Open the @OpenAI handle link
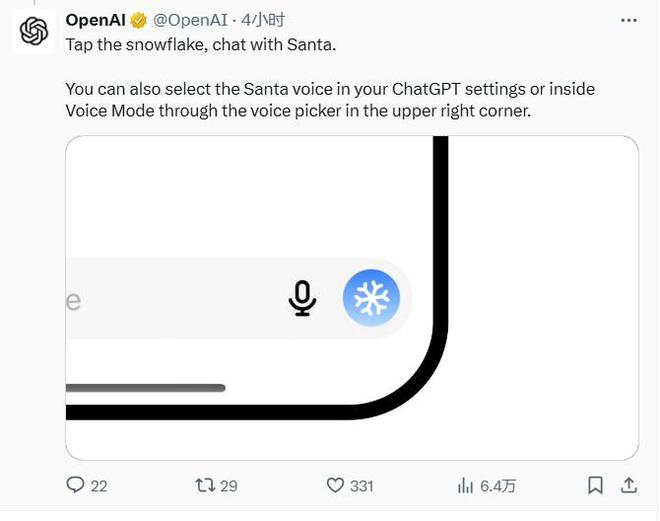 click(190, 20)
